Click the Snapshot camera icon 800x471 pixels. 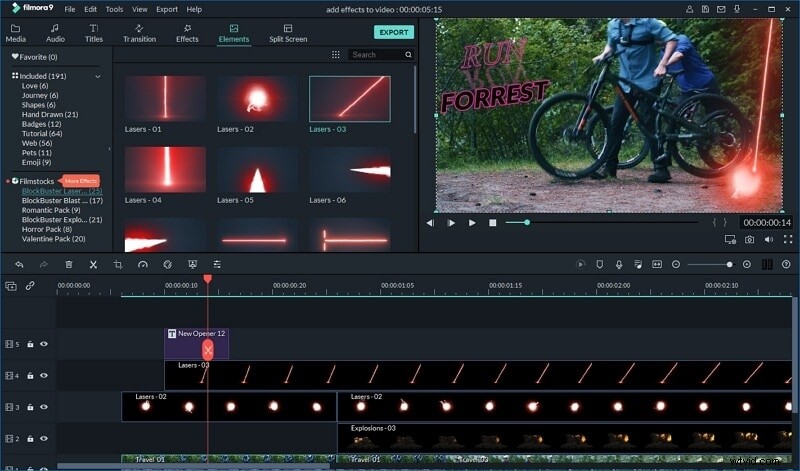[x=749, y=239]
